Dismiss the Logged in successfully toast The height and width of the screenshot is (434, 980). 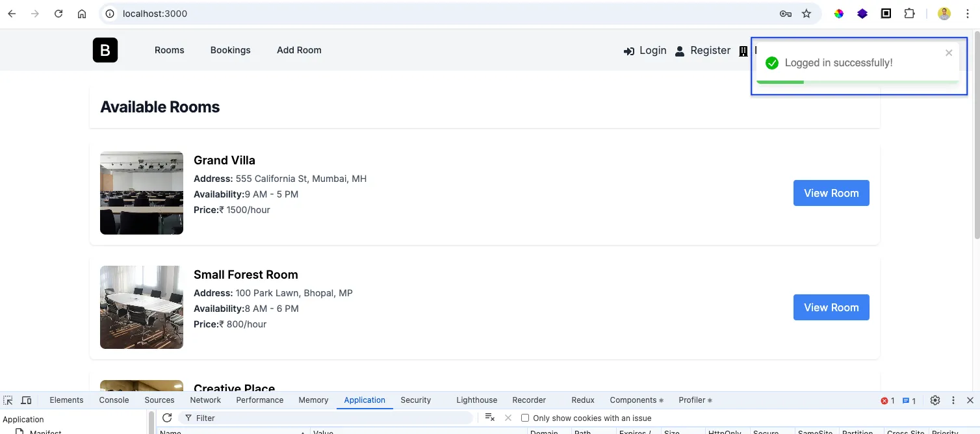click(x=949, y=53)
